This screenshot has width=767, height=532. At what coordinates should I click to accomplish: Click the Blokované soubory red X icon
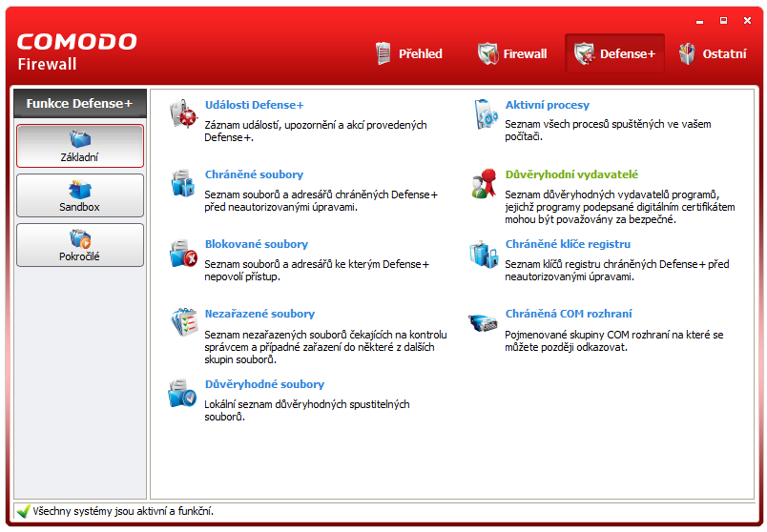tap(183, 253)
